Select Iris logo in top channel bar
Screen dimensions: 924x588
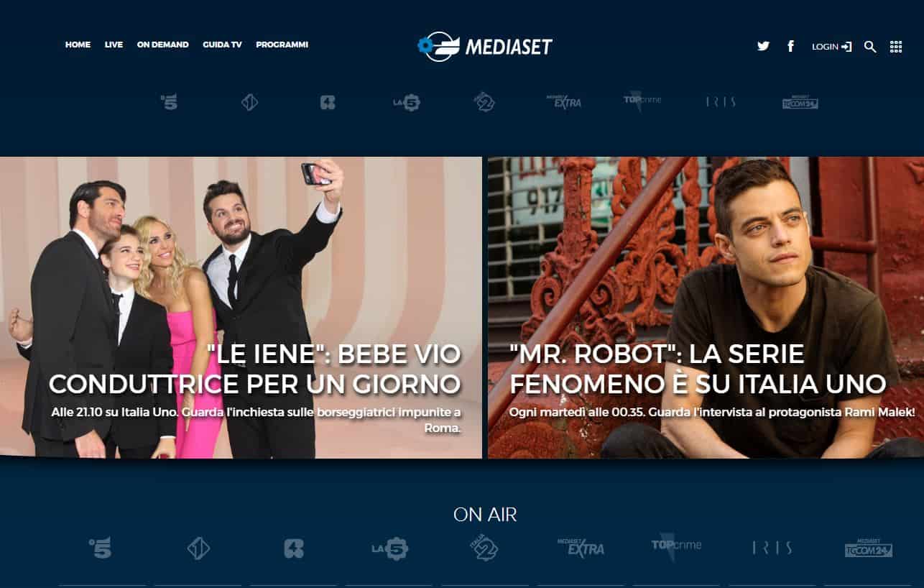(721, 103)
